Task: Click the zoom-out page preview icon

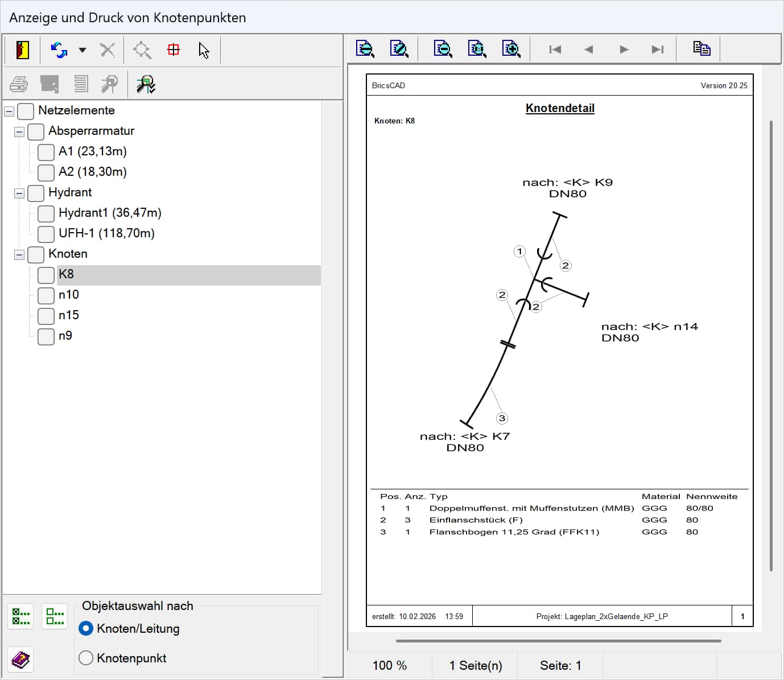Action: [x=442, y=50]
